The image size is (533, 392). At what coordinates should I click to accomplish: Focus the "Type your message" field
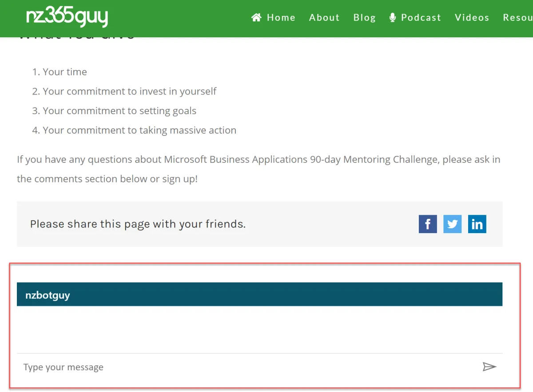click(249, 367)
